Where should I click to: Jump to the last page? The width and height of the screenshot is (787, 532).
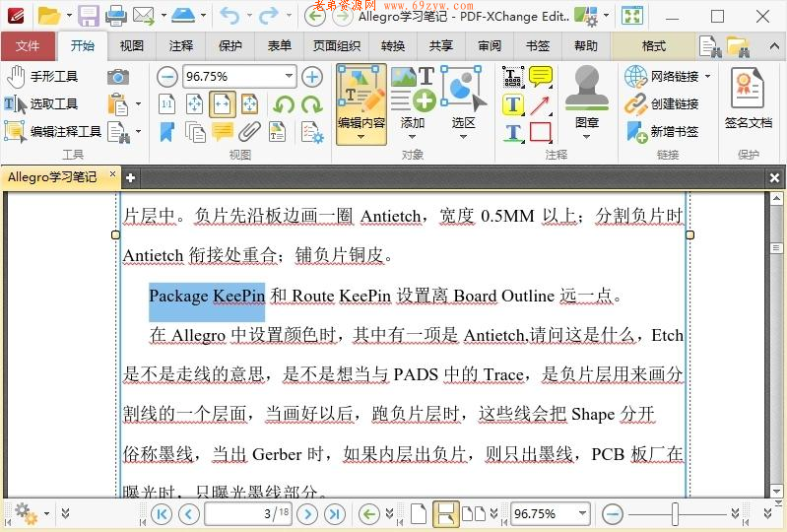tap(335, 514)
